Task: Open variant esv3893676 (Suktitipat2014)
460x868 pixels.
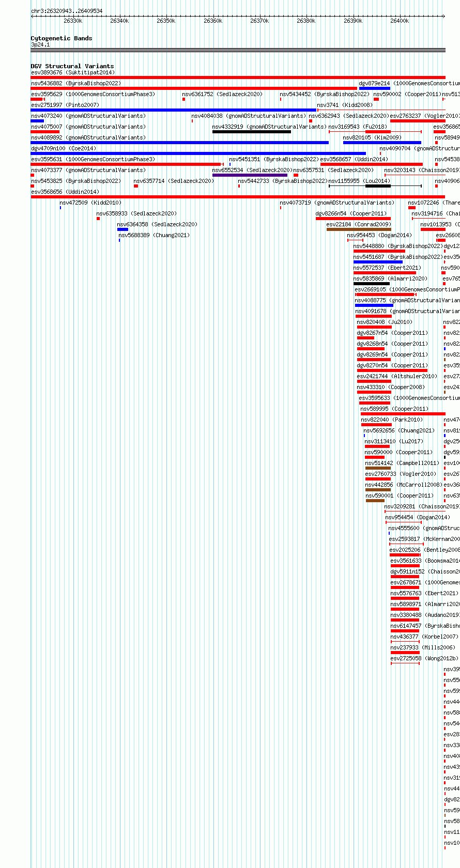Action: [x=73, y=73]
